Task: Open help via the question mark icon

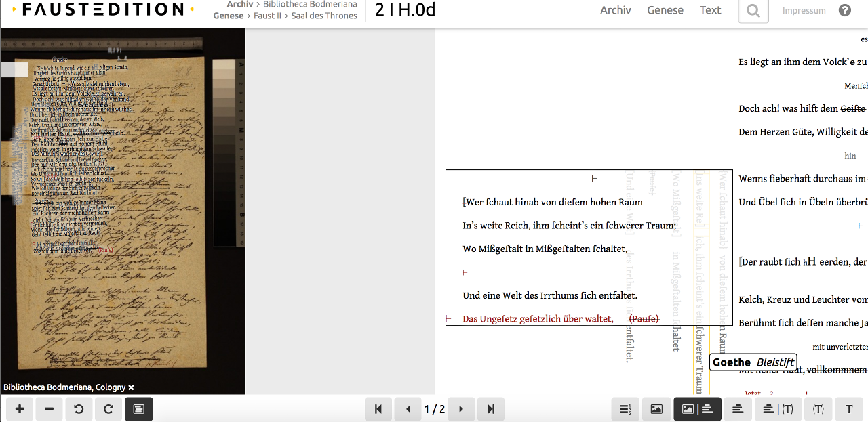Action: pos(845,10)
